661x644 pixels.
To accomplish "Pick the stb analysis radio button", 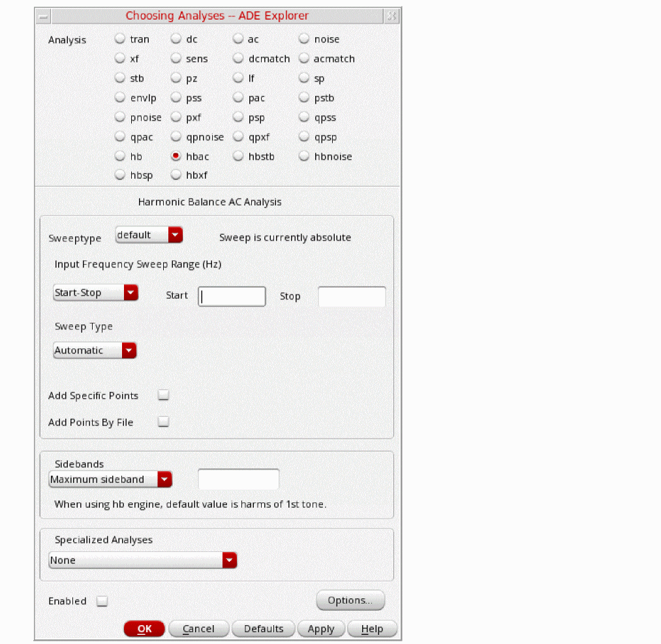I will [x=120, y=78].
